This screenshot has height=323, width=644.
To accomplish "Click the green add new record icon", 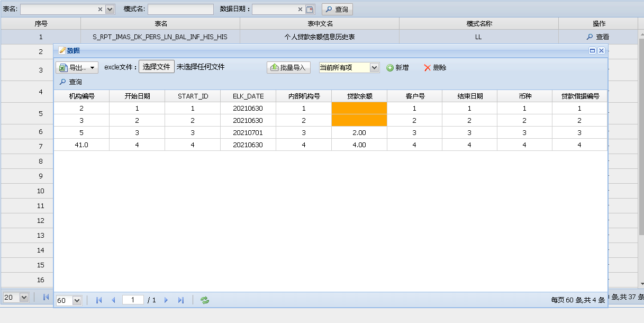I will [x=390, y=68].
